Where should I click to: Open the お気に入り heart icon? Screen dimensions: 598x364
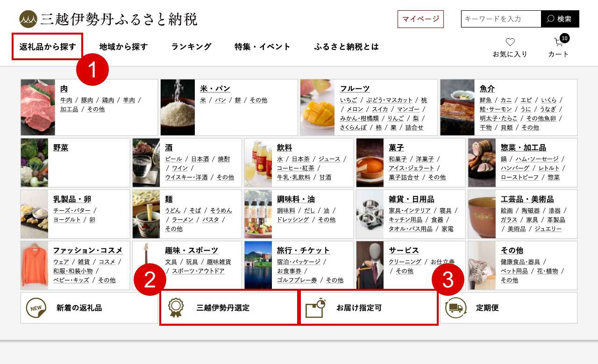(x=510, y=42)
